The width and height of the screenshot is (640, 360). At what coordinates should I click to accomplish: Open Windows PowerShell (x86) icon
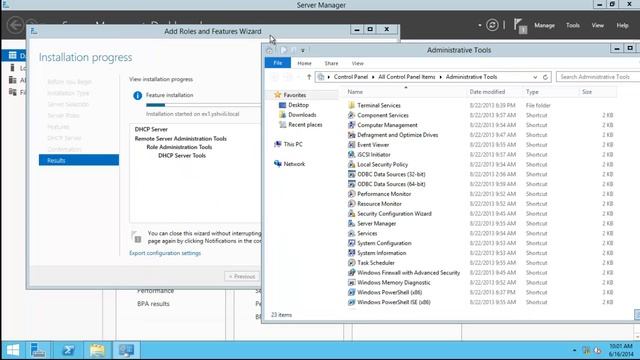(351, 292)
